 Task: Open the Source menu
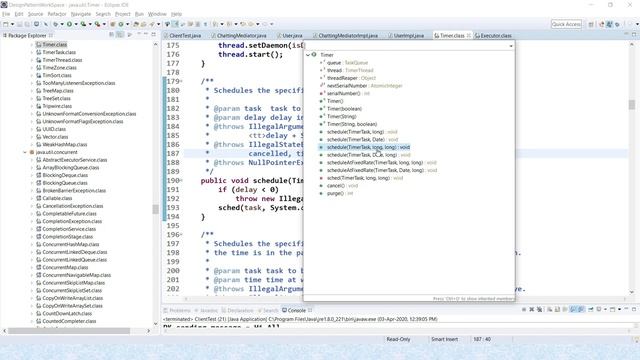(x=35, y=14)
